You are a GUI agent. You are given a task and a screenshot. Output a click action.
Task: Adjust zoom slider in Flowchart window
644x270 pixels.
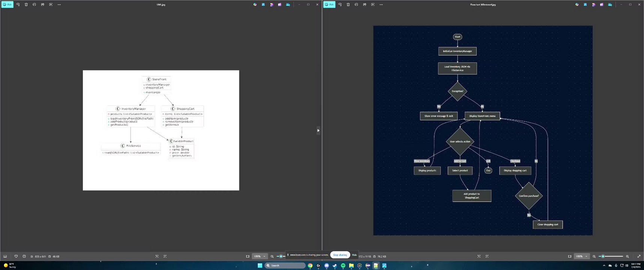[x=611, y=256]
